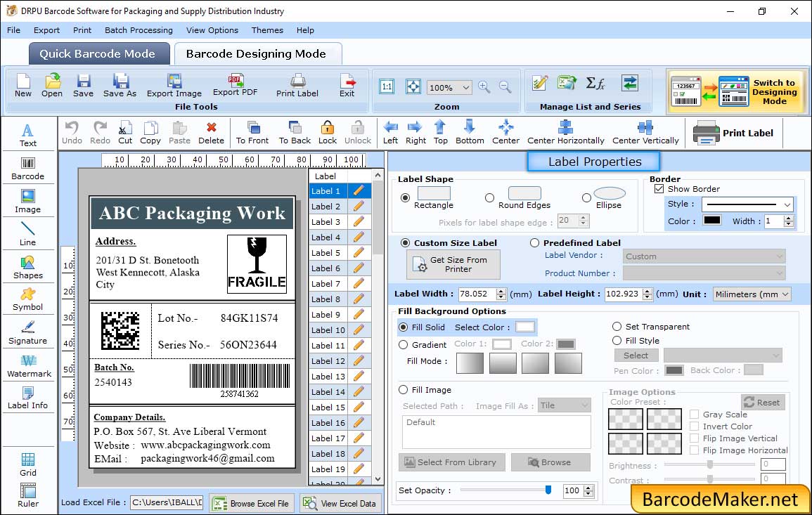Viewport: 812px width, 515px height.
Task: Select Rectangle label shape
Action: pos(405,197)
